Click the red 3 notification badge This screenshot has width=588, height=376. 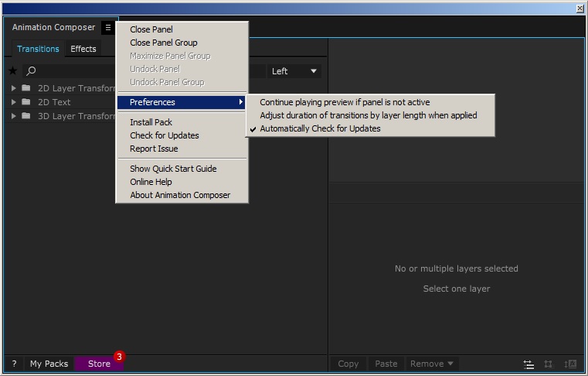pyautogui.click(x=119, y=357)
